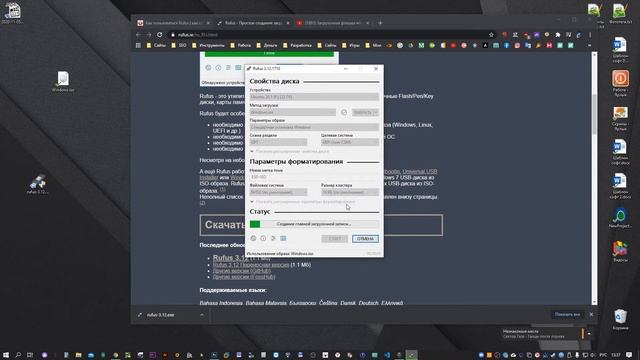Open the Разработка bookmarks folder

click(x=297, y=45)
